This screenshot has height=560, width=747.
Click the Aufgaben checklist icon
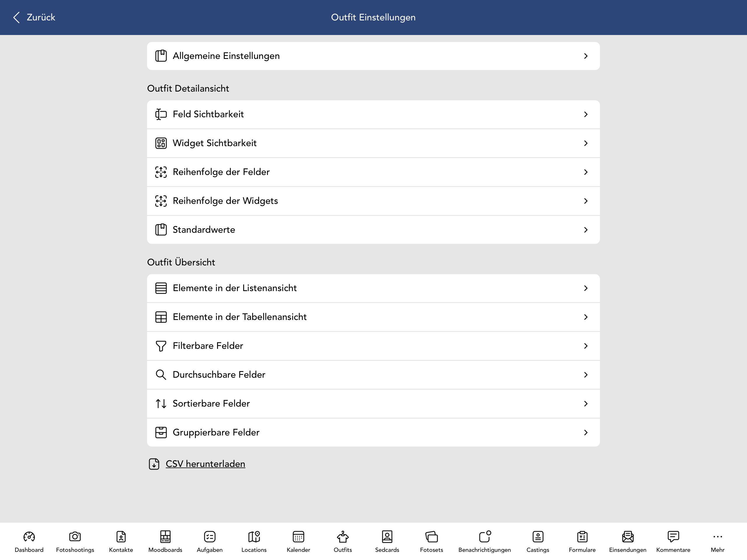pos(210,537)
